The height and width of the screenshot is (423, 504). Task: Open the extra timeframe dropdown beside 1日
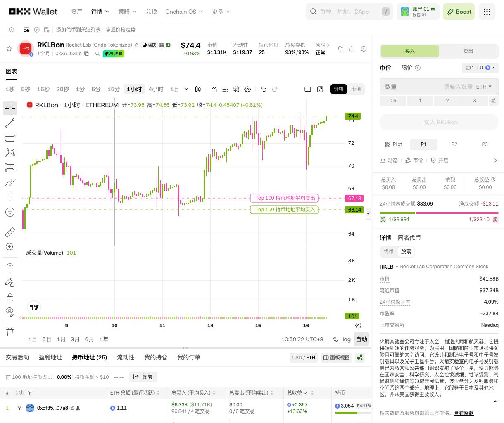[x=186, y=89]
